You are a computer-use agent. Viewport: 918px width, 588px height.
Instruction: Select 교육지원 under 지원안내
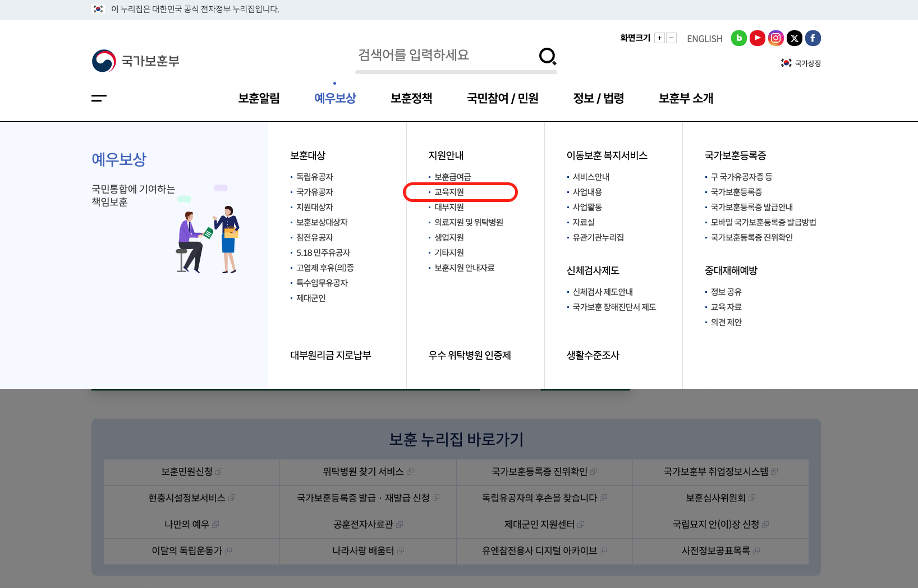[x=448, y=191]
